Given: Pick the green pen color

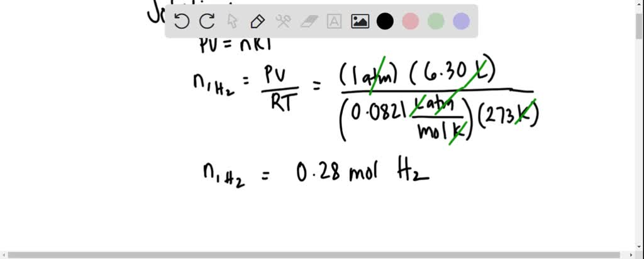Looking at the screenshot, I should pyautogui.click(x=436, y=21).
